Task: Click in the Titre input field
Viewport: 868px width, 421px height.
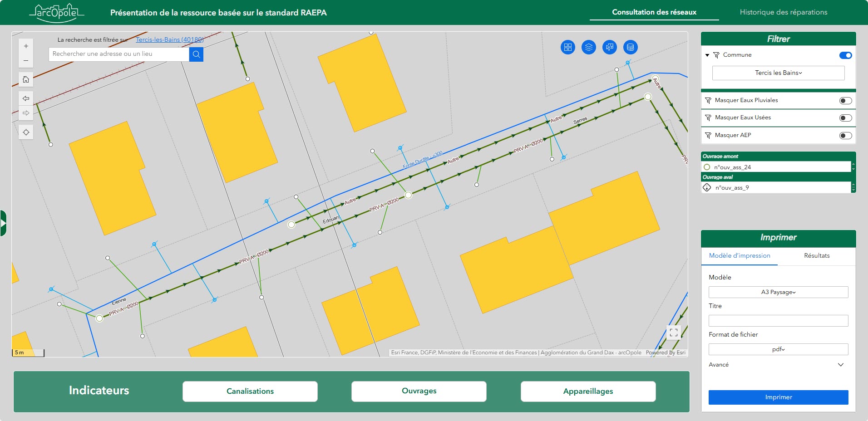Action: (x=778, y=321)
